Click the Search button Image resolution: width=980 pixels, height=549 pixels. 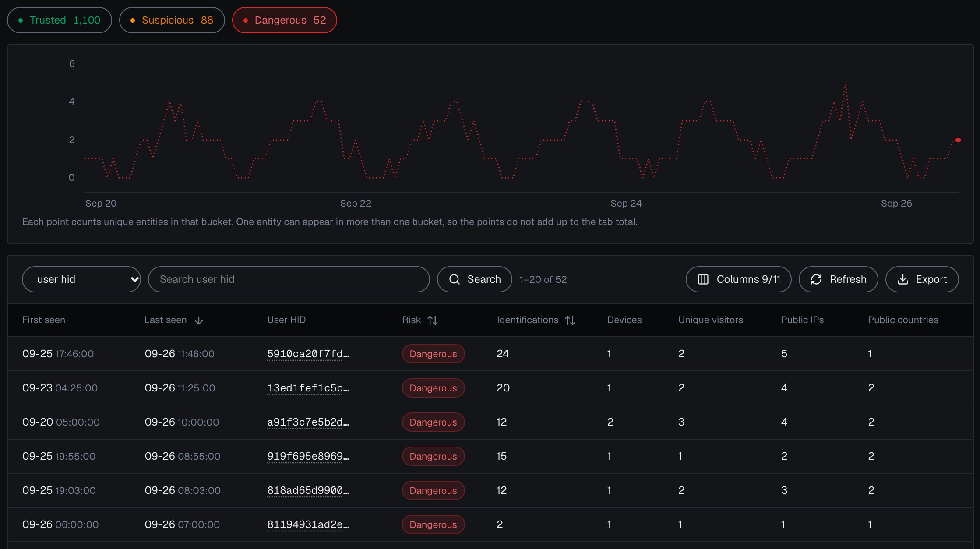[x=475, y=279]
